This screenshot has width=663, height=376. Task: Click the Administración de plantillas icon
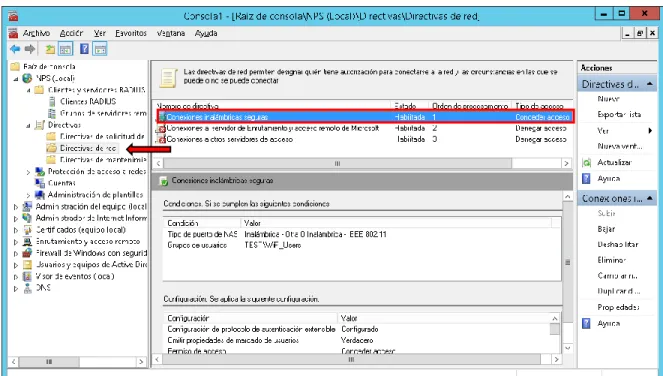click(x=40, y=195)
